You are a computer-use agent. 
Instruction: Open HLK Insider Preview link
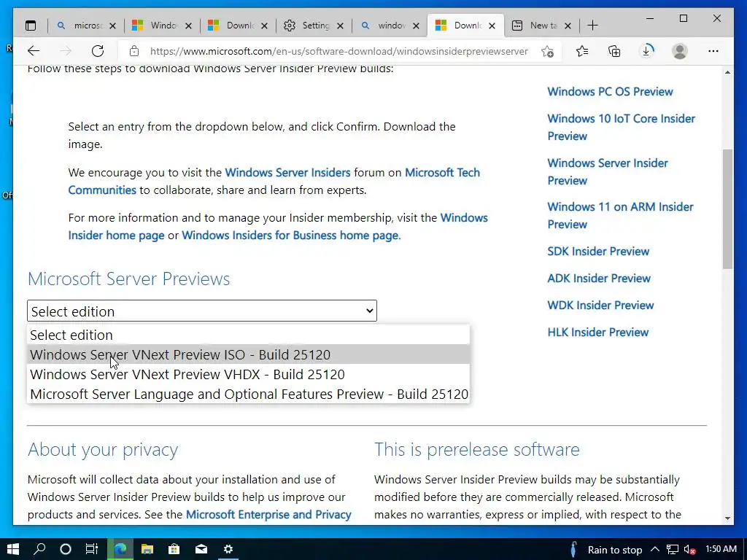coord(598,332)
